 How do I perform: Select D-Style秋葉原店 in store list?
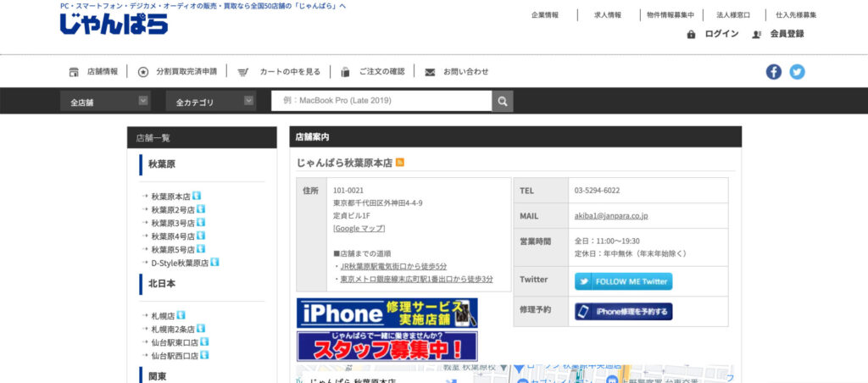point(180,263)
